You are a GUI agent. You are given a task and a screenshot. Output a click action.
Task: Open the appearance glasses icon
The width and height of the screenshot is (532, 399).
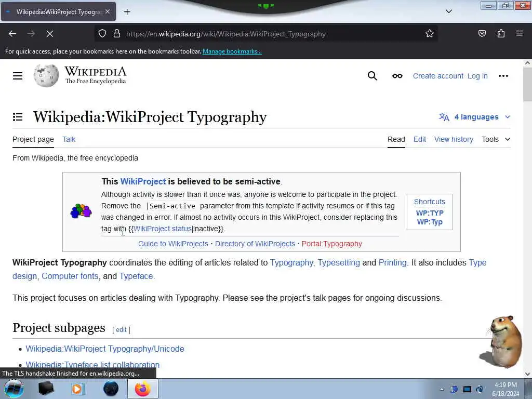397,76
